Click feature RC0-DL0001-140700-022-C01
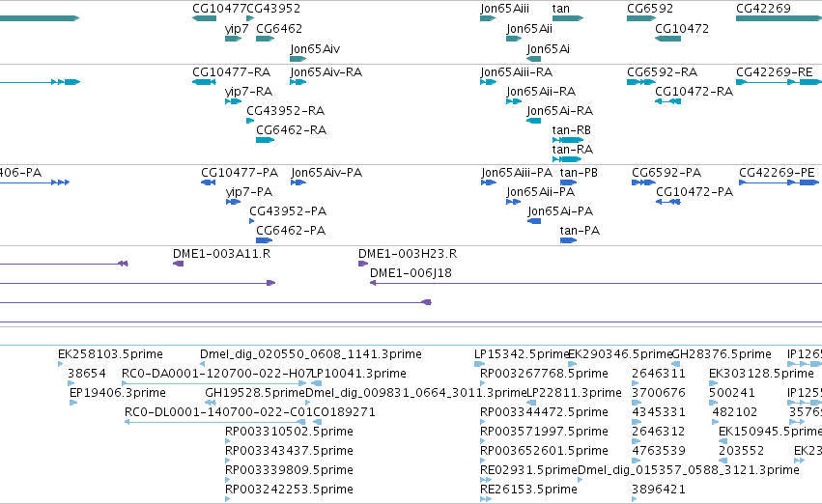 pos(219,412)
